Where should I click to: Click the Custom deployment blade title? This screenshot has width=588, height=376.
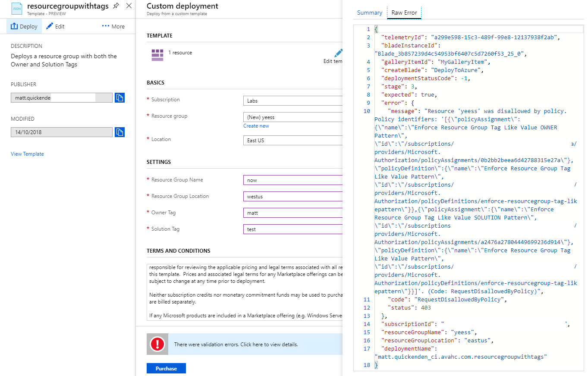182,6
